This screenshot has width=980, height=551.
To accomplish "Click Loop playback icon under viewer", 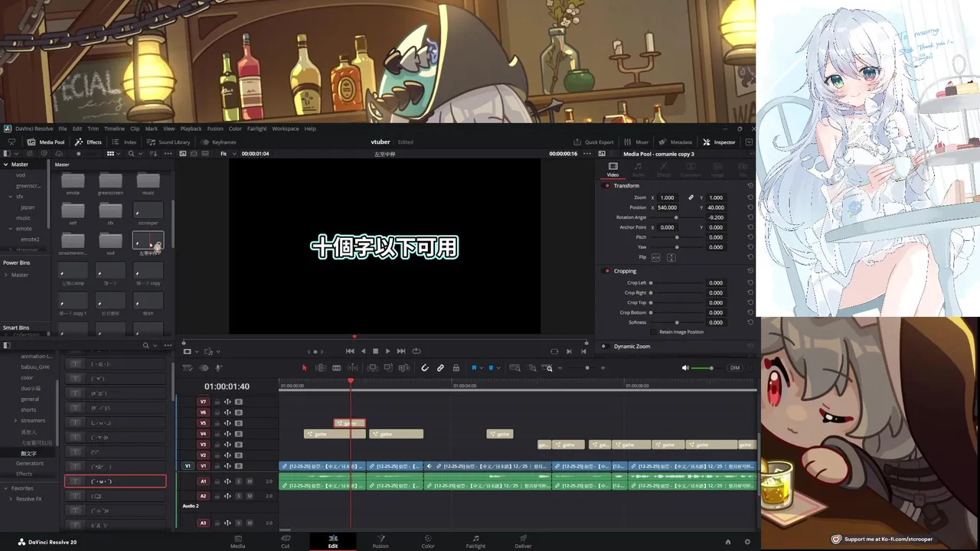I will click(416, 351).
